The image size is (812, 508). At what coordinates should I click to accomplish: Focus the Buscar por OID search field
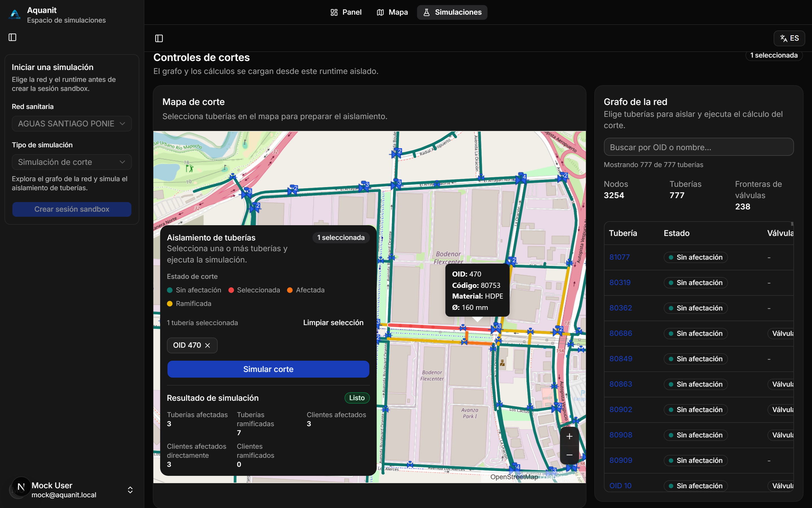[699, 147]
